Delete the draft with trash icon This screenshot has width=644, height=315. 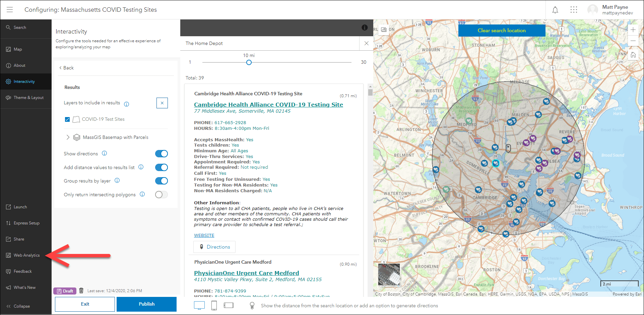tap(81, 291)
